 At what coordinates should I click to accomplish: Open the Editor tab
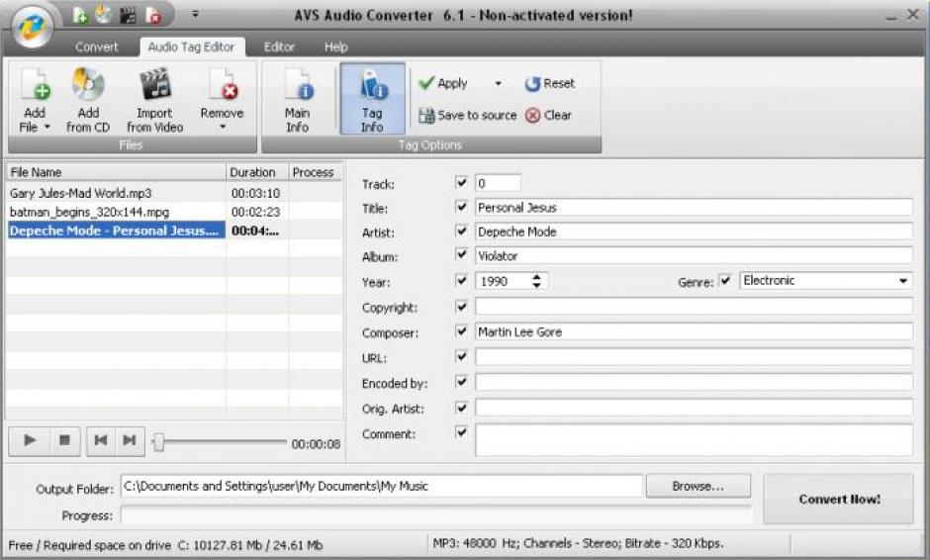click(x=279, y=47)
